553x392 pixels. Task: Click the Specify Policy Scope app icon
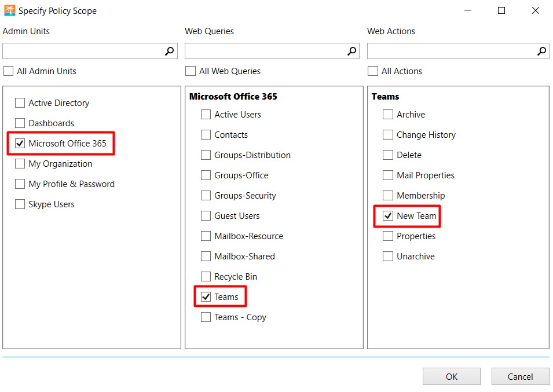(9, 10)
